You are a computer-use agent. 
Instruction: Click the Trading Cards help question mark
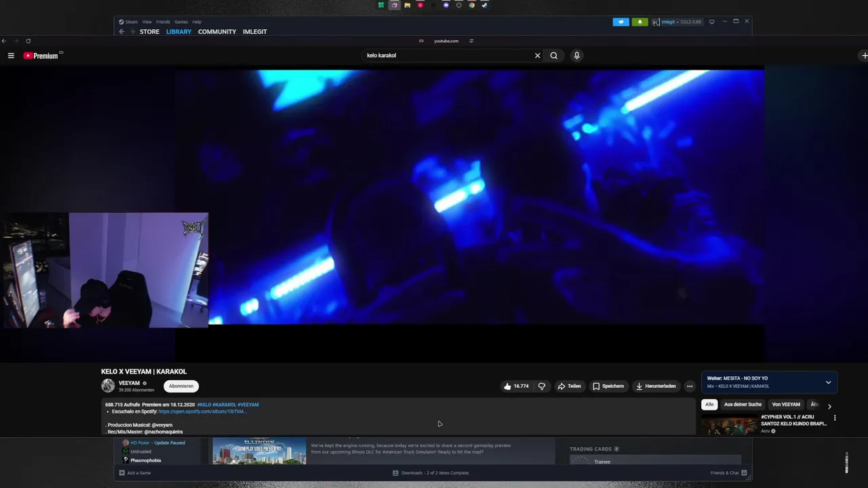616,449
